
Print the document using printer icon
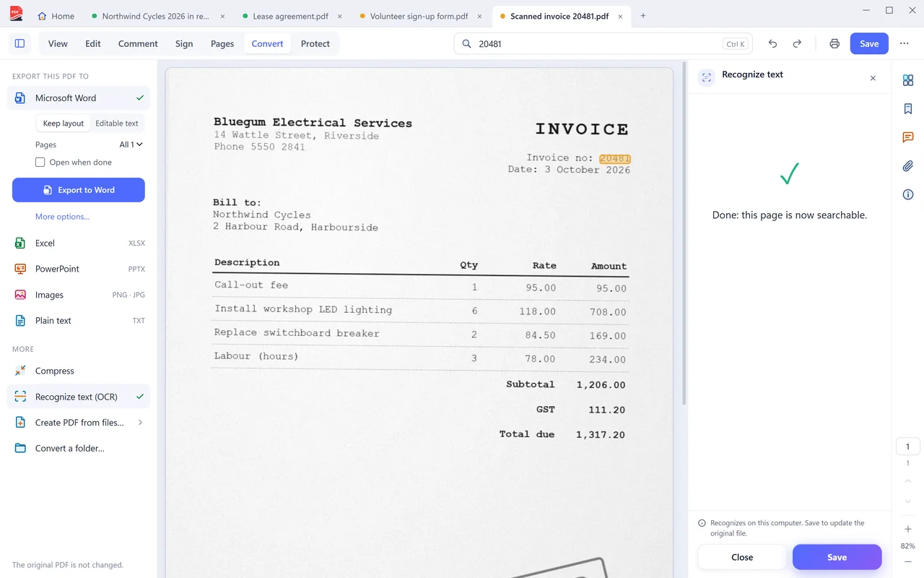[x=834, y=43]
